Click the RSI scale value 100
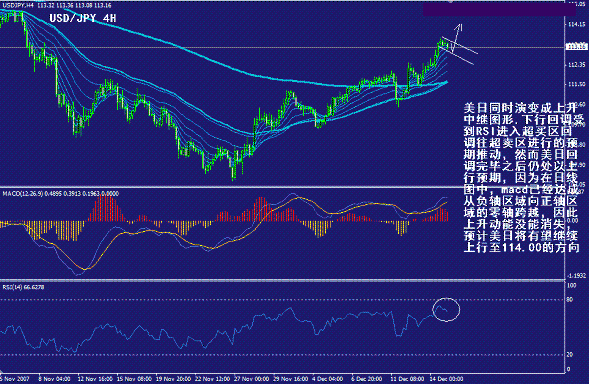589x384 pixels. (572, 286)
